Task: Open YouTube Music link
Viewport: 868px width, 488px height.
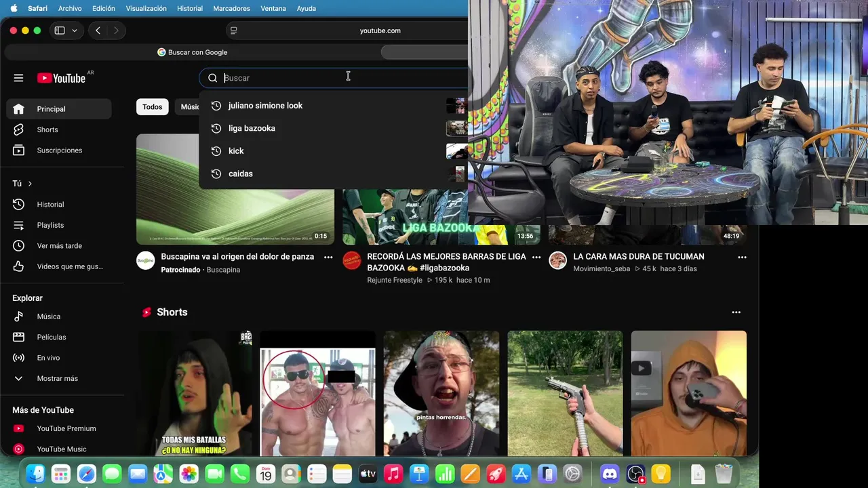Action: pyautogui.click(x=58, y=449)
